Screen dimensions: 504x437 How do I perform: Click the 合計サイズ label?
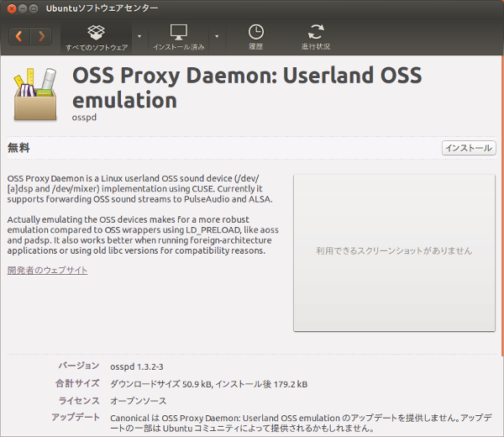77,383
